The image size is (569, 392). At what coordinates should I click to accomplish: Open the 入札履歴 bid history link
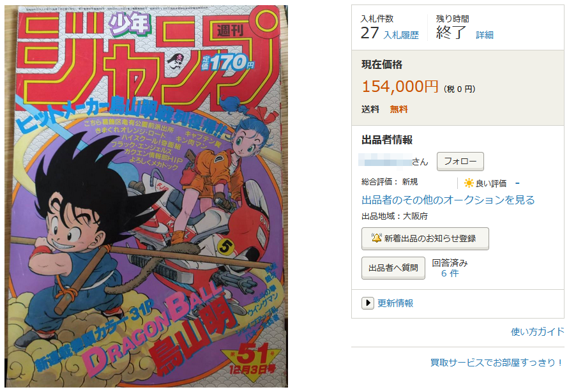coord(401,35)
